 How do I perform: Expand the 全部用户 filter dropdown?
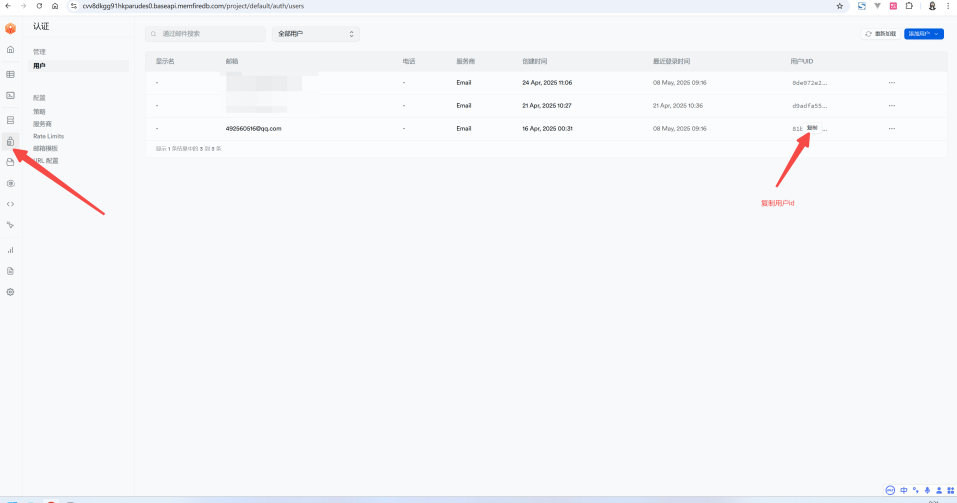[x=315, y=34]
